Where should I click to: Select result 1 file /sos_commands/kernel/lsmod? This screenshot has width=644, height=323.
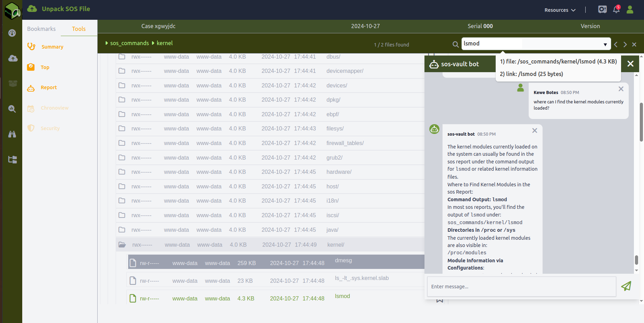click(x=559, y=61)
